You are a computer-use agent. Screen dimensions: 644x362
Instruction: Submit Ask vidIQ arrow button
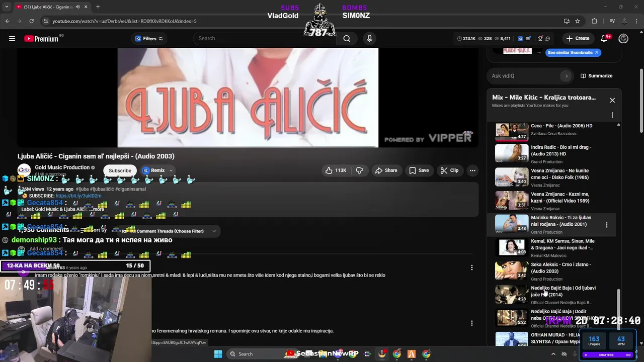coord(566,76)
